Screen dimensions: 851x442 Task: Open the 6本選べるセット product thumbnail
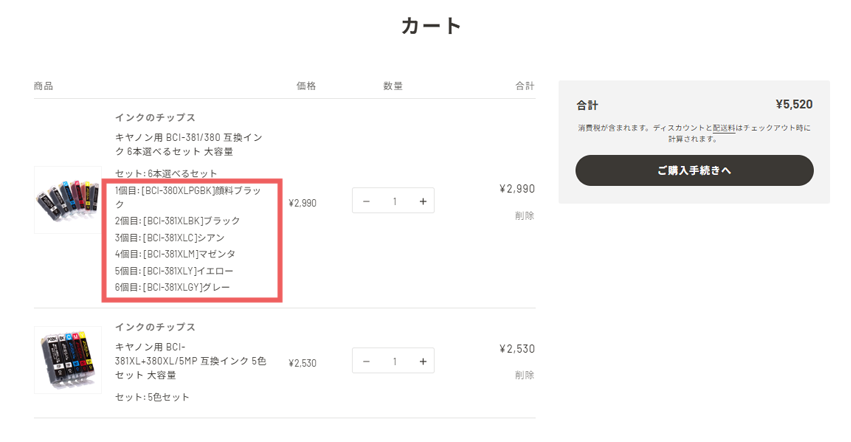click(x=68, y=200)
